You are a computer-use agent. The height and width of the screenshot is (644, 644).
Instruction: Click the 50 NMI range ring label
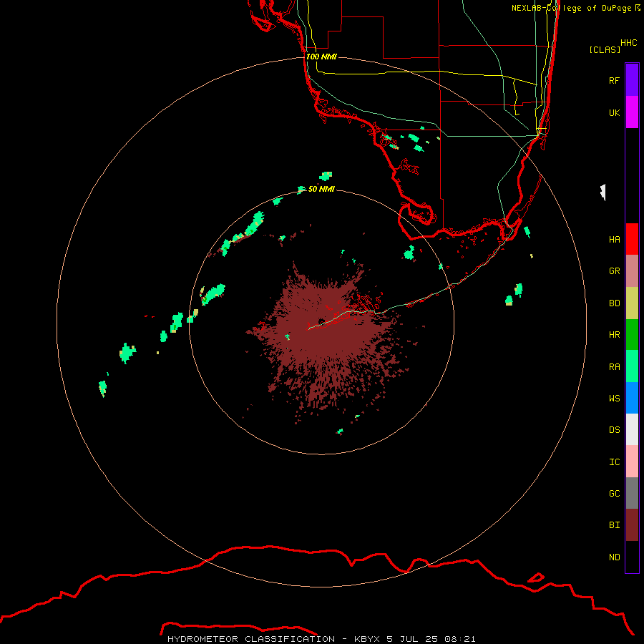pyautogui.click(x=321, y=189)
